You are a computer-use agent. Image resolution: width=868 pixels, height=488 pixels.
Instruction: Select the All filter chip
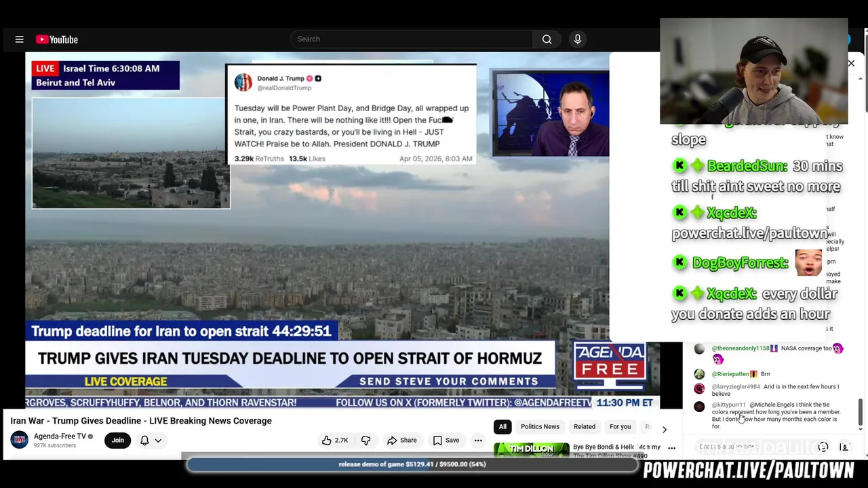tap(502, 427)
